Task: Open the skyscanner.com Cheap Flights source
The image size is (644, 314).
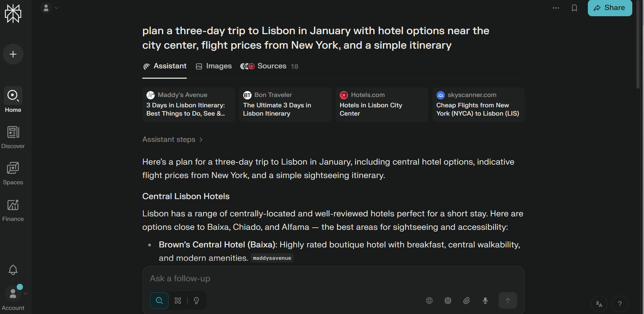Action: coord(478,105)
